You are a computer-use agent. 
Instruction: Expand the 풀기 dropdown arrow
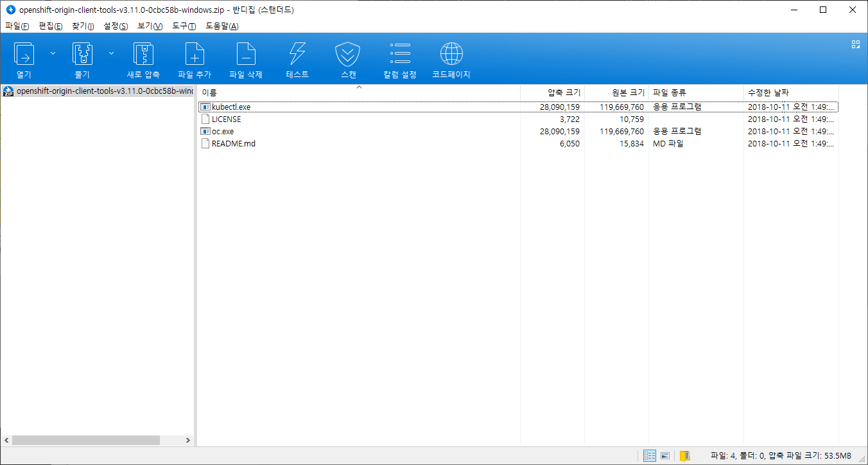(x=111, y=53)
